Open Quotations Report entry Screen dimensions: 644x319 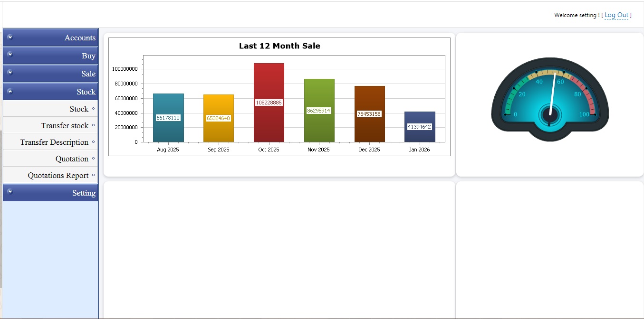click(58, 176)
